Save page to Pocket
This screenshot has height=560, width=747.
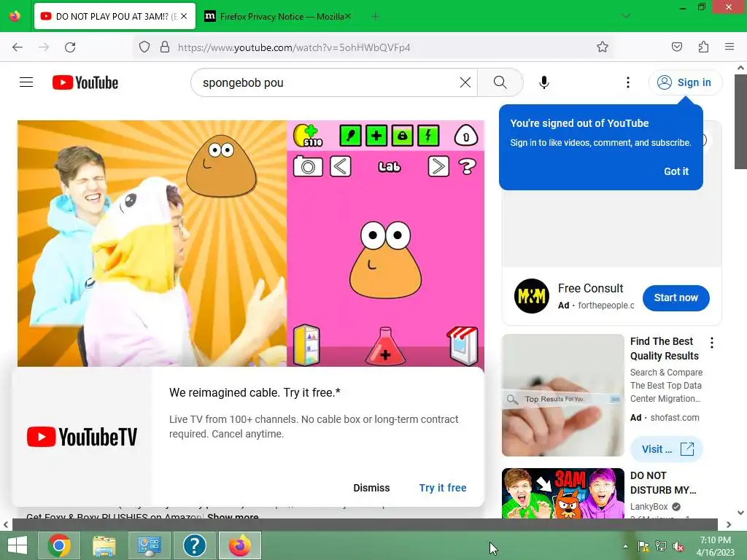pyautogui.click(x=676, y=47)
